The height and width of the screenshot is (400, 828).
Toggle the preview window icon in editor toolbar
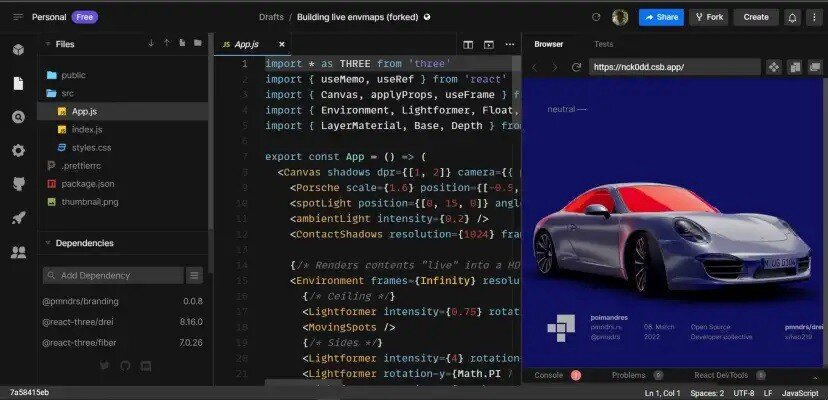[488, 44]
